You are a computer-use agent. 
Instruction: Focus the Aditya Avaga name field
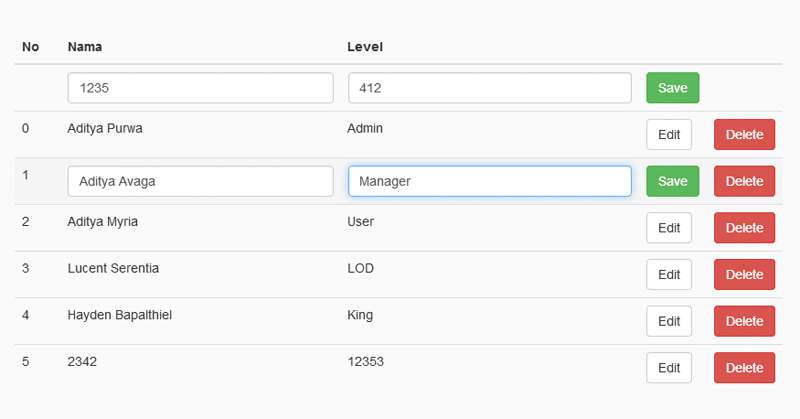click(200, 181)
